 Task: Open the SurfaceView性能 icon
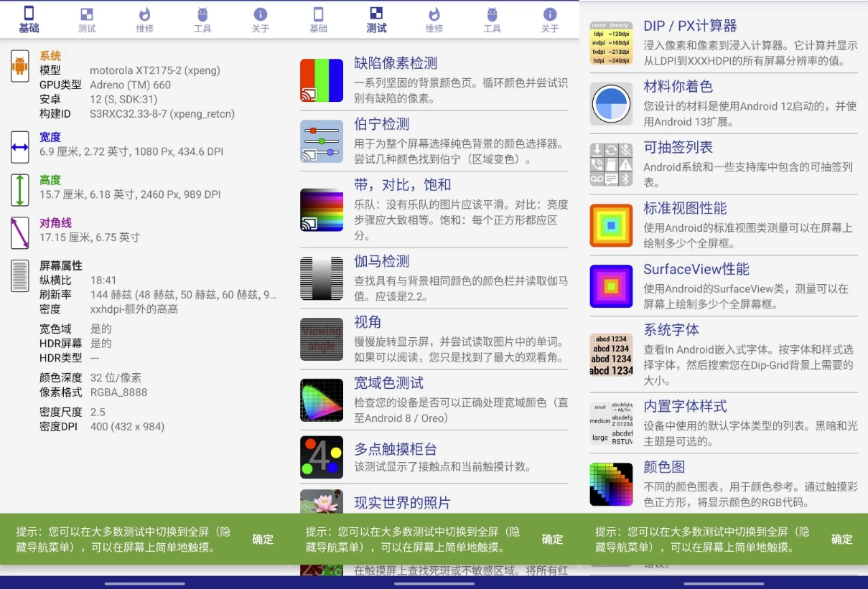tap(611, 286)
